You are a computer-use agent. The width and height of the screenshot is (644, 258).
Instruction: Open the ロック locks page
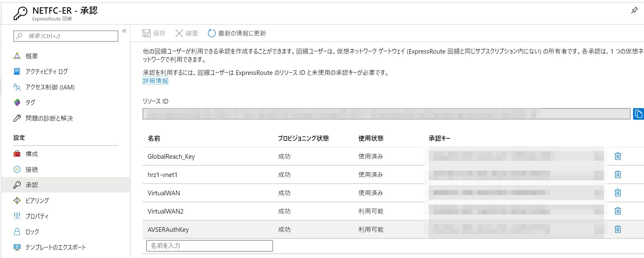click(32, 232)
